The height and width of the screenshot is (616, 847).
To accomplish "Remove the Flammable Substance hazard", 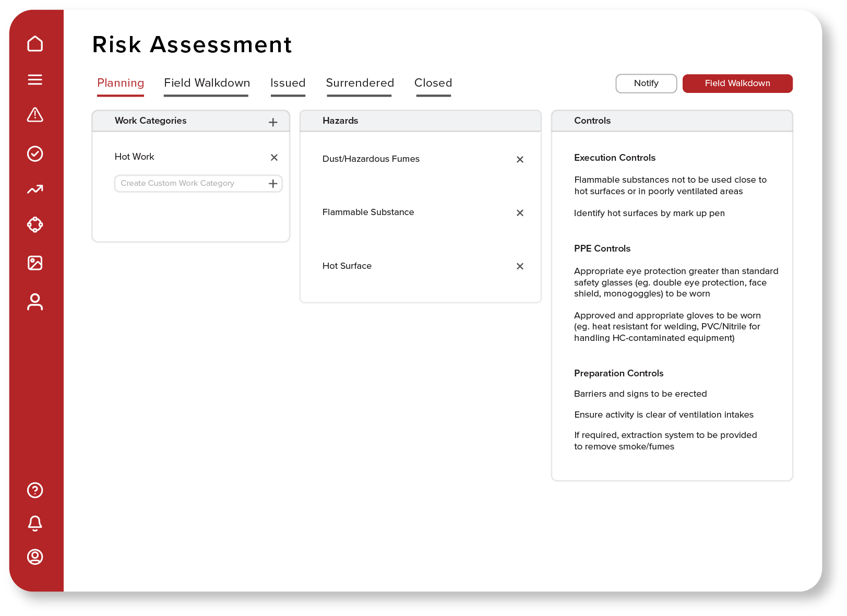I will coord(520,212).
